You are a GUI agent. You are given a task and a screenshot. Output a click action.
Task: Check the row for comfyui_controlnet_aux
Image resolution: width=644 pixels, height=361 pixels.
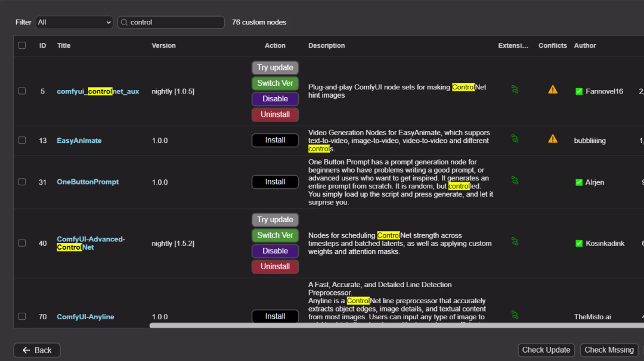point(22,91)
